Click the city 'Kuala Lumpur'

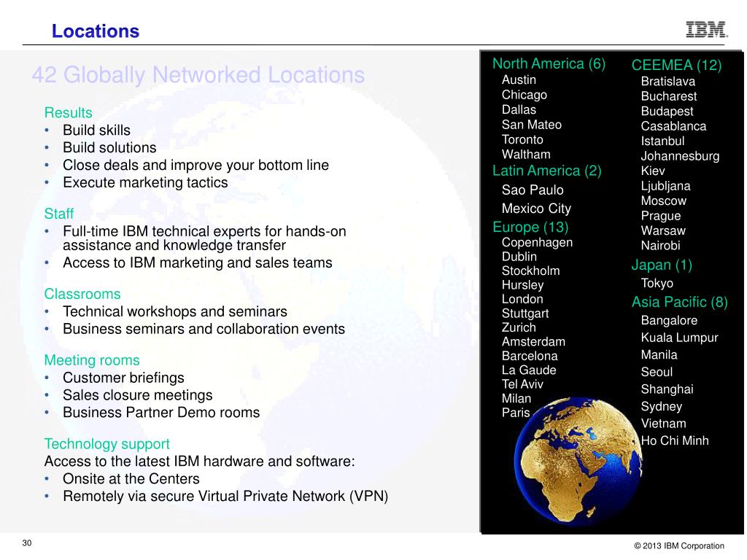pyautogui.click(x=679, y=338)
